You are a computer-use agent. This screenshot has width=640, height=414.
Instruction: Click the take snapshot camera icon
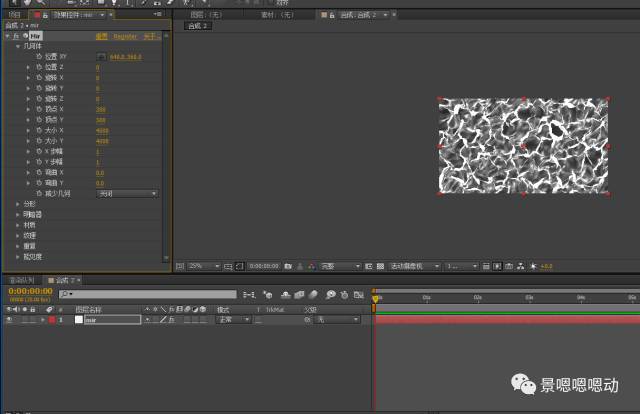(288, 266)
